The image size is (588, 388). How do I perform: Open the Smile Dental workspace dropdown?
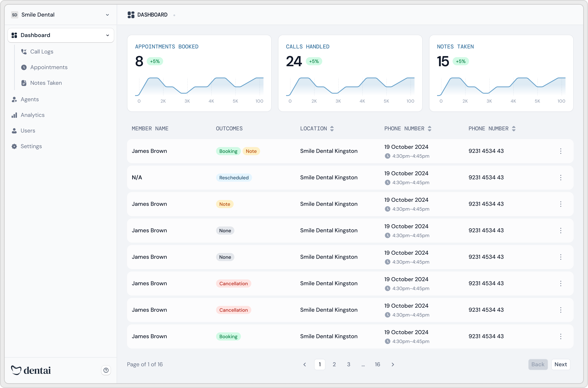point(60,15)
